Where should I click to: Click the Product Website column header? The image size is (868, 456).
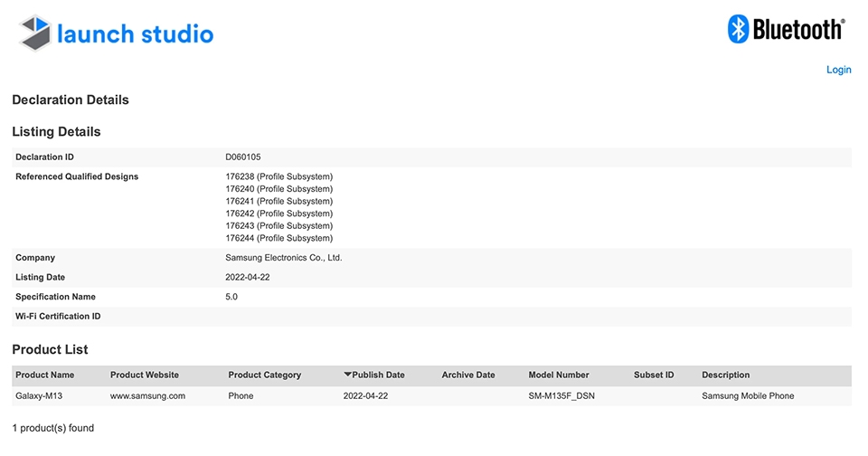click(x=145, y=375)
